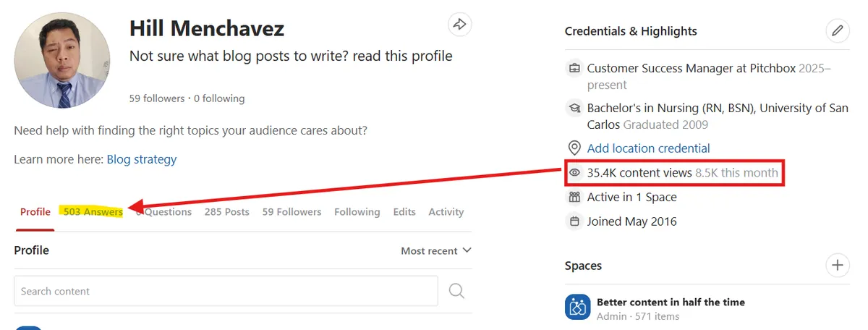The height and width of the screenshot is (330, 868).
Task: Click Add location credential link
Action: [x=648, y=148]
